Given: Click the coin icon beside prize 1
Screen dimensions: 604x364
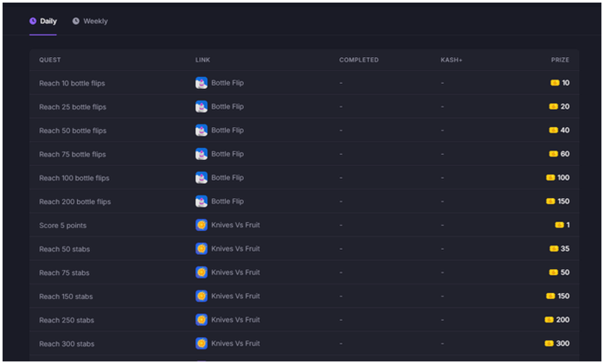Looking at the screenshot, I should tap(559, 225).
